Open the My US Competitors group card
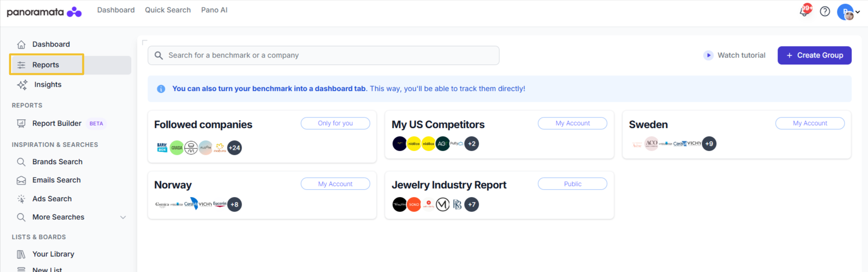Image resolution: width=868 pixels, height=272 pixels. pos(499,135)
